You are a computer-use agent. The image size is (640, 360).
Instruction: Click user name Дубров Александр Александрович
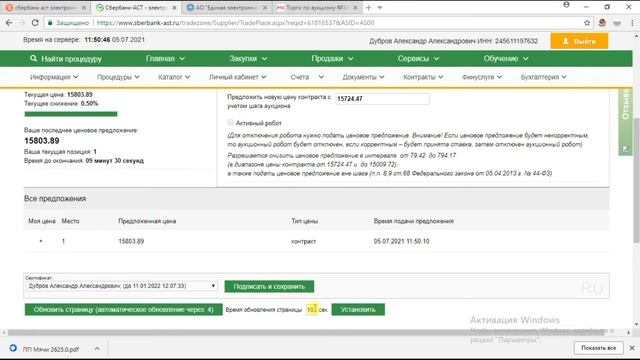[x=422, y=41]
